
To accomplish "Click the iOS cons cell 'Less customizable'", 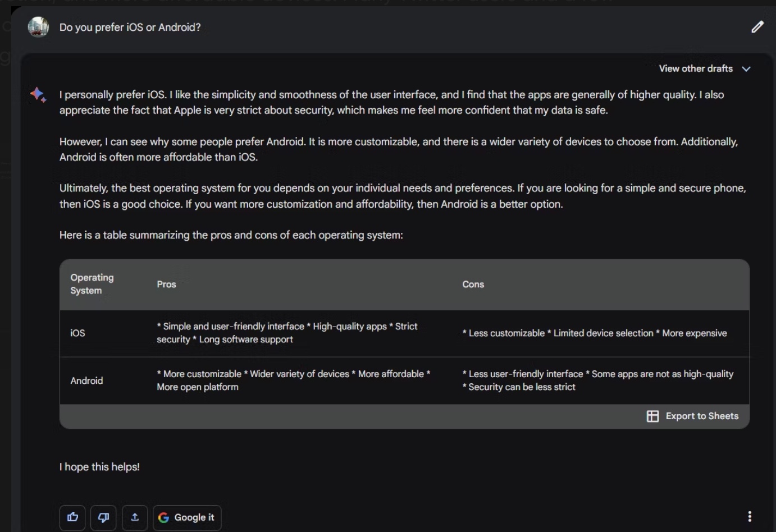I will 595,333.
